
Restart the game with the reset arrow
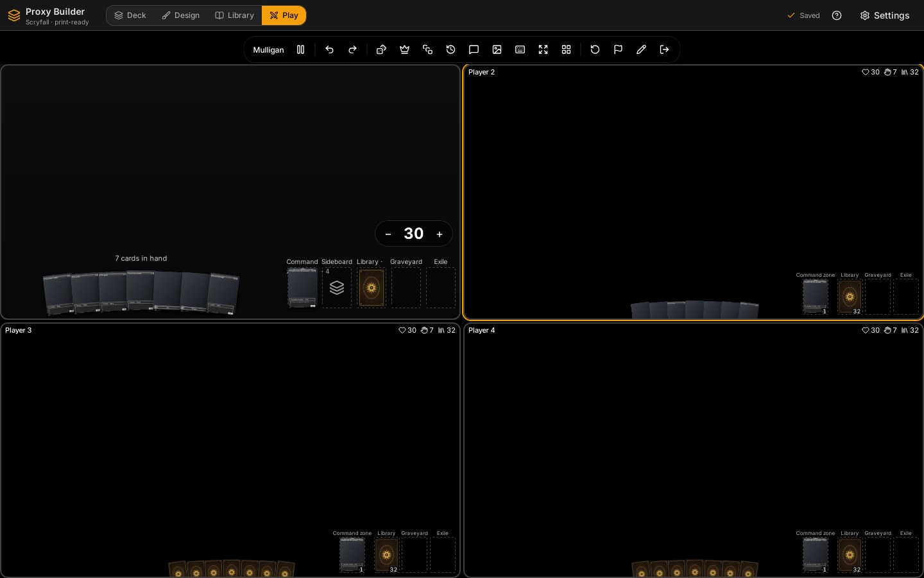pyautogui.click(x=595, y=49)
